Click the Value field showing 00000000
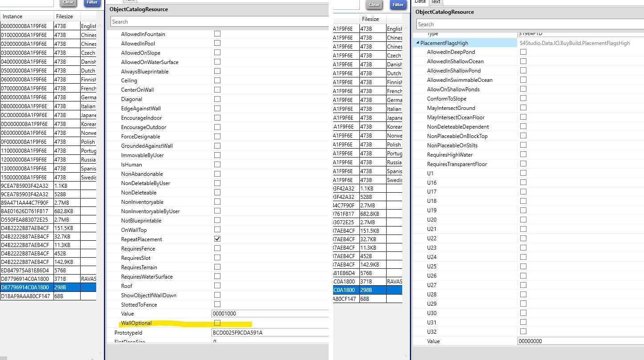This screenshot has height=360, width=644. point(579,341)
